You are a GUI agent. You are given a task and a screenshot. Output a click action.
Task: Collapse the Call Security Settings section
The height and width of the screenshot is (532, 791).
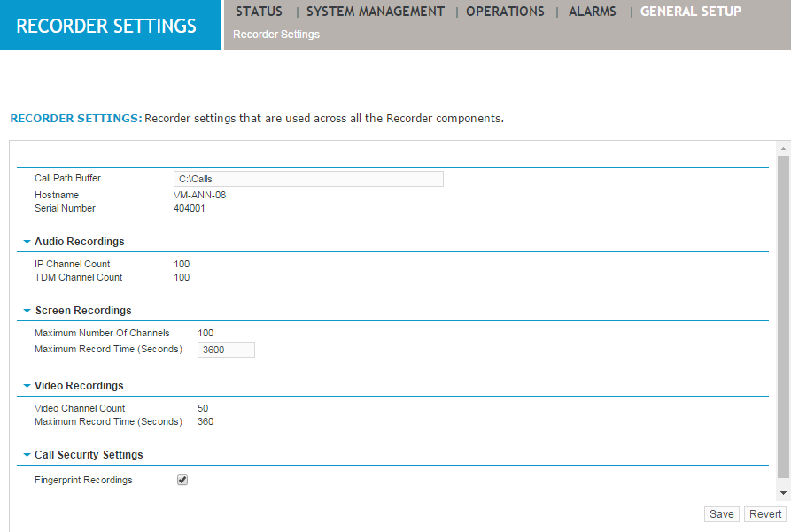27,454
